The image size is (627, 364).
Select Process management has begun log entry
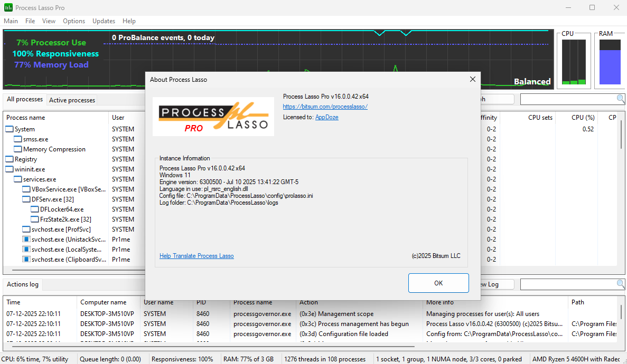tap(311, 324)
